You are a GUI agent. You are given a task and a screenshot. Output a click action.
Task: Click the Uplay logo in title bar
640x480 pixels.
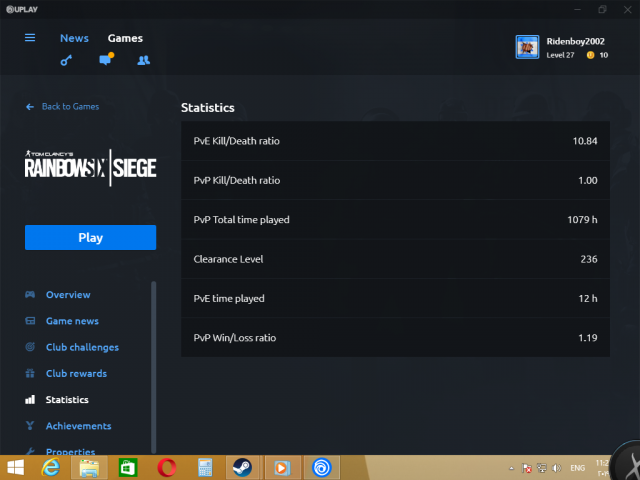pyautogui.click(x=22, y=9)
